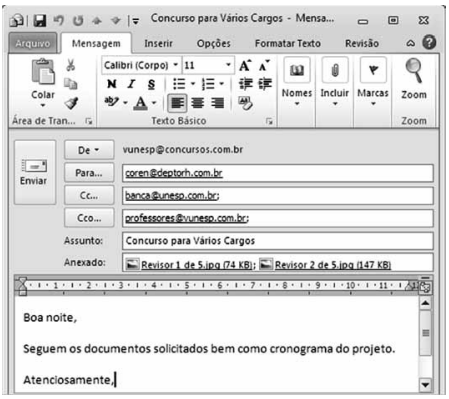Switch to the Opções tab
This screenshot has width=449, height=399.
tap(214, 43)
